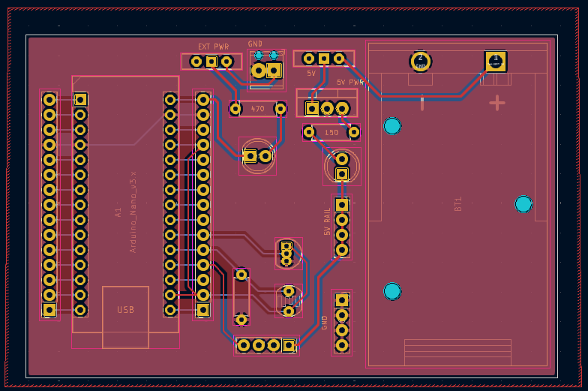588x391 pixels.
Task: Select the Arduino_Nano_v3.x footprint text
Action: coord(133,211)
